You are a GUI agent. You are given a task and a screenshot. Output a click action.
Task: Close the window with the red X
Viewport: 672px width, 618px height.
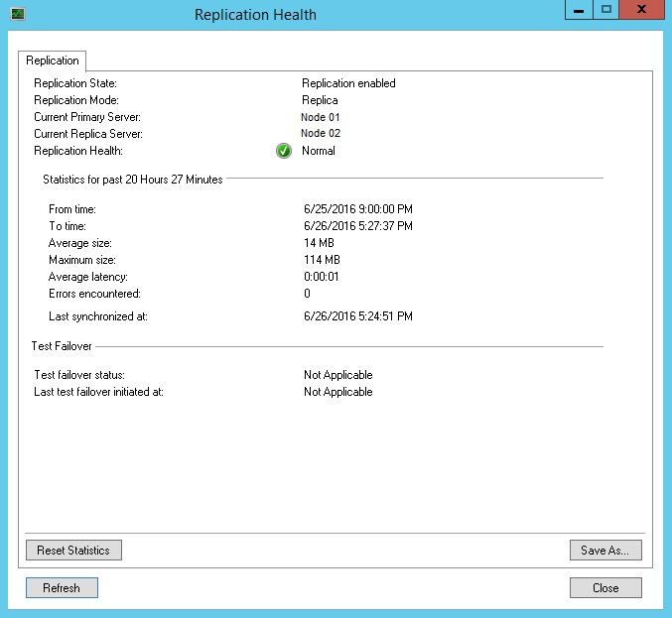[x=641, y=9]
